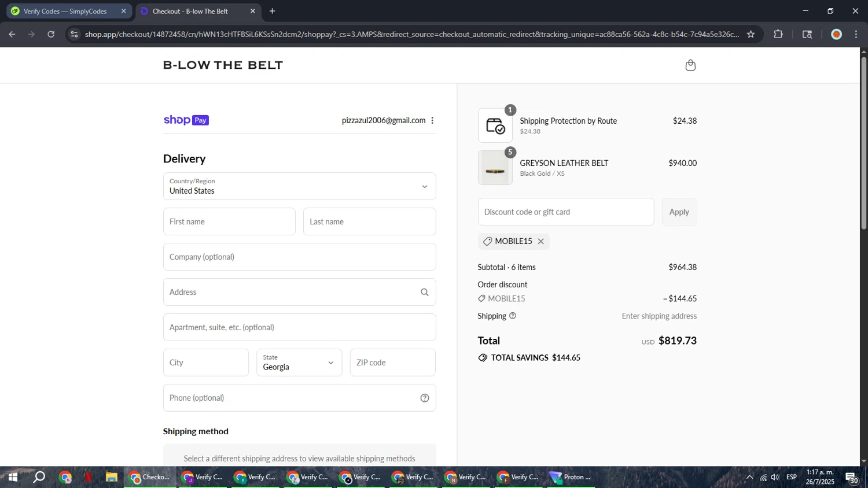Viewport: 868px width, 488px height.
Task: Focus the First name field
Action: [229, 221]
